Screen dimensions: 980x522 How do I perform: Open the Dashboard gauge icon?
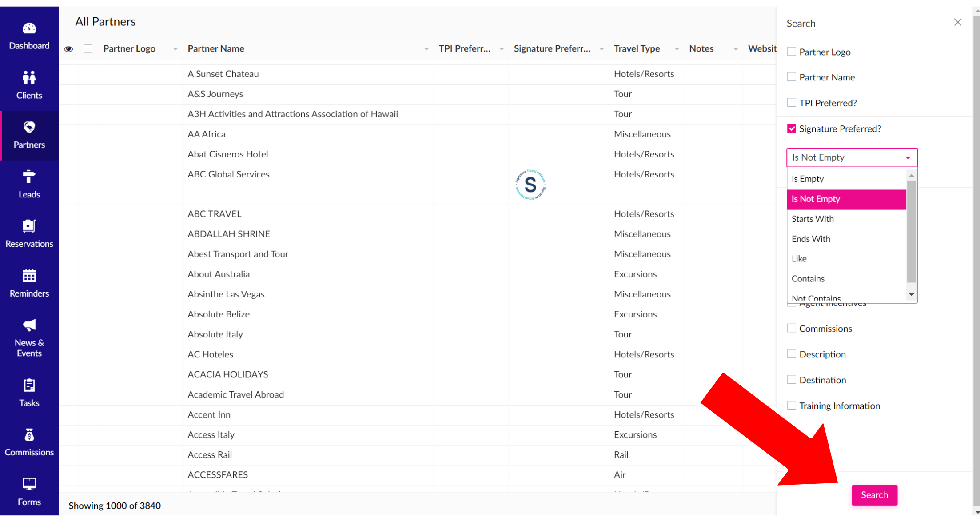pos(29,29)
